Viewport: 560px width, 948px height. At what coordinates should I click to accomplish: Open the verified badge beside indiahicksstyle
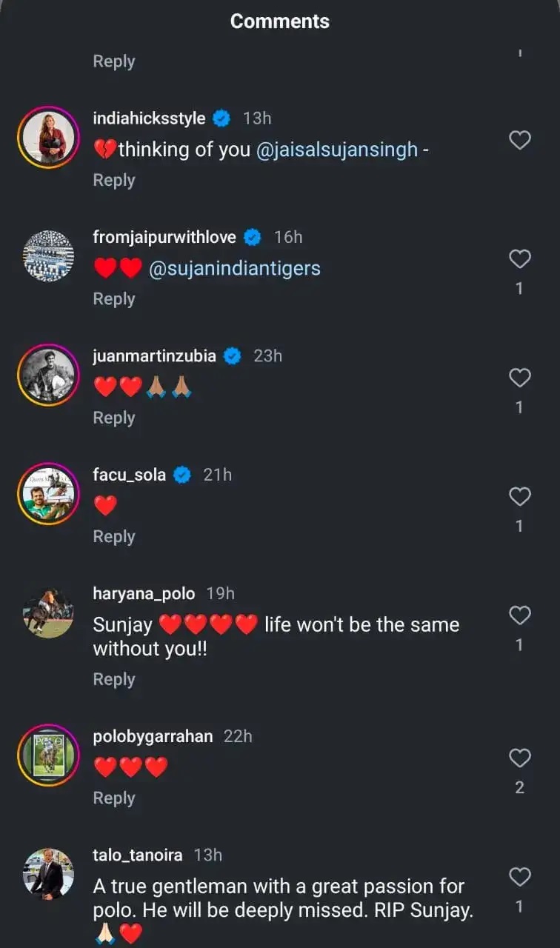point(221,118)
